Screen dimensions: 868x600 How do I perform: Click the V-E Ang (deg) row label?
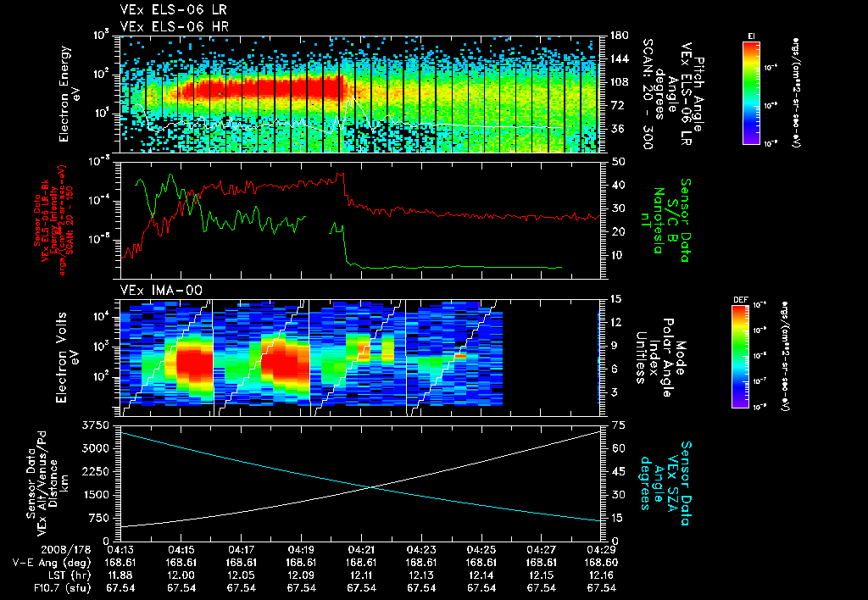pyautogui.click(x=52, y=563)
